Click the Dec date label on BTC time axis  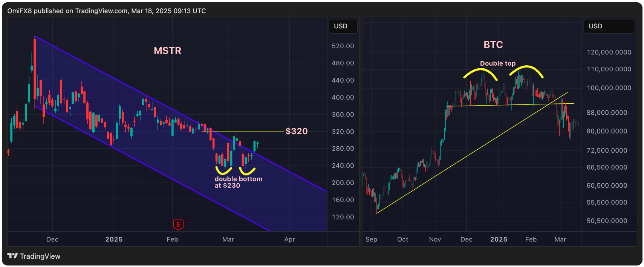click(466, 239)
